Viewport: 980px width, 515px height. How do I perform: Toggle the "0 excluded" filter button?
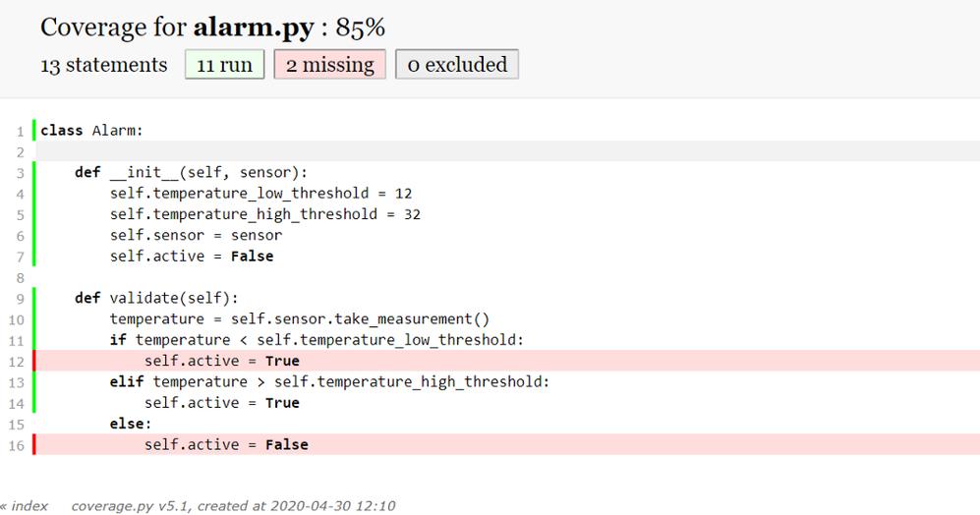point(457,65)
